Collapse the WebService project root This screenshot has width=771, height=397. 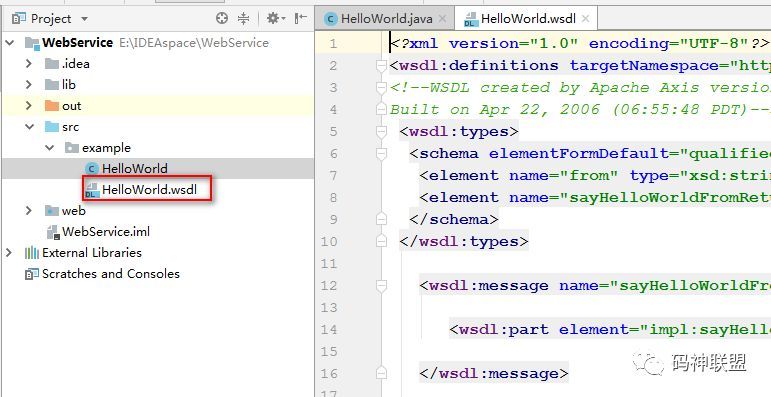coord(9,43)
